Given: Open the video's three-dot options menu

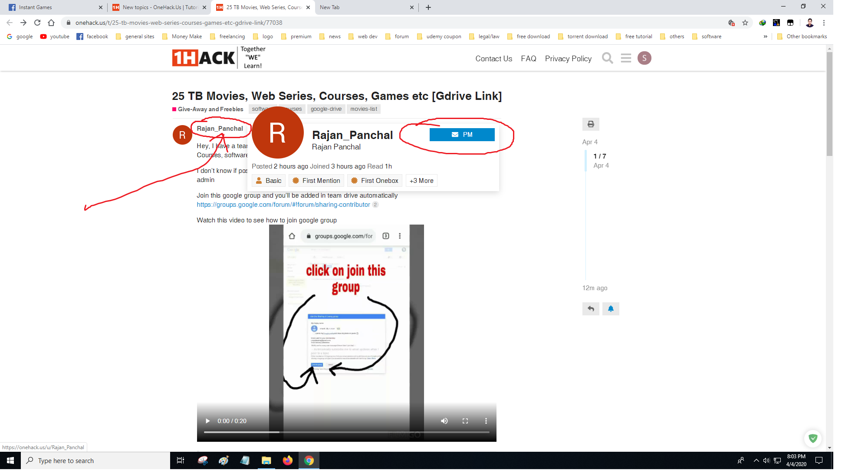Looking at the screenshot, I should click(486, 421).
